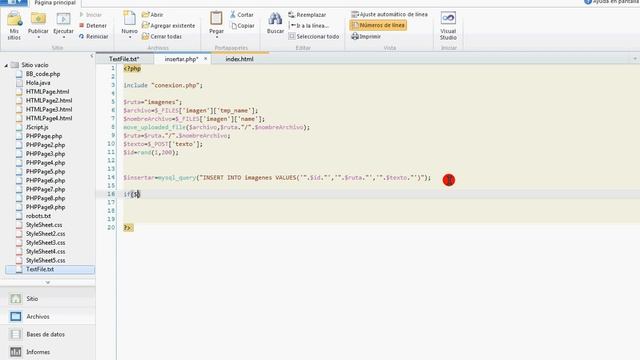The height and width of the screenshot is (360, 640).
Task: Open the Bases de datos workspace
Action: (48, 334)
